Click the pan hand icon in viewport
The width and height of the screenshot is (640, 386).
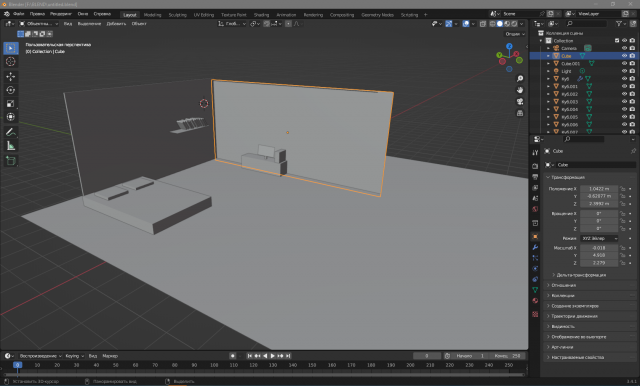(x=520, y=90)
